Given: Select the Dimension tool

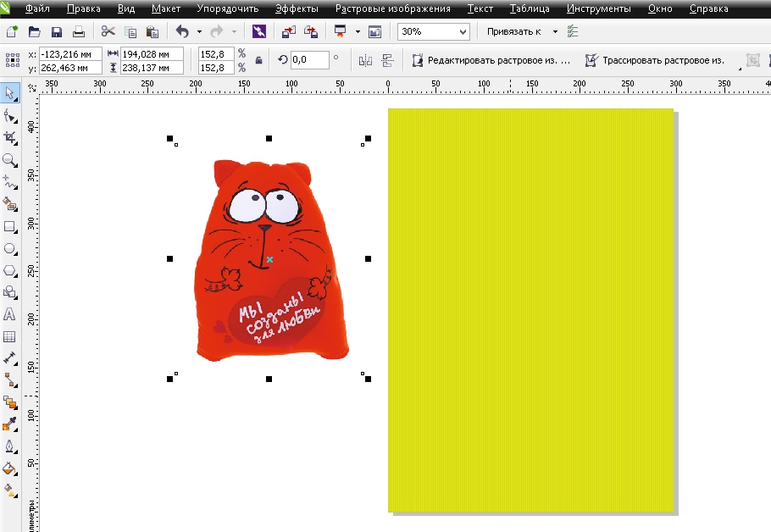Looking at the screenshot, I should (10, 358).
